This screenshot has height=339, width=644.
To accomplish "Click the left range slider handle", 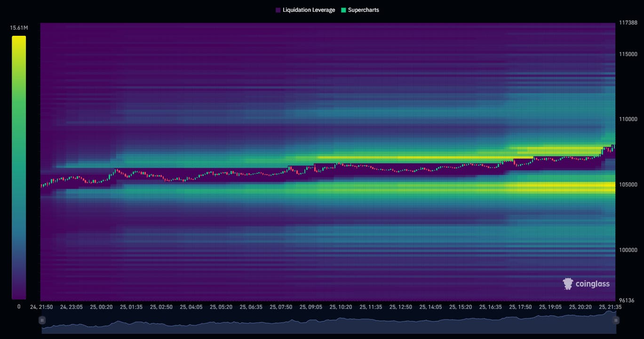I will [x=42, y=320].
